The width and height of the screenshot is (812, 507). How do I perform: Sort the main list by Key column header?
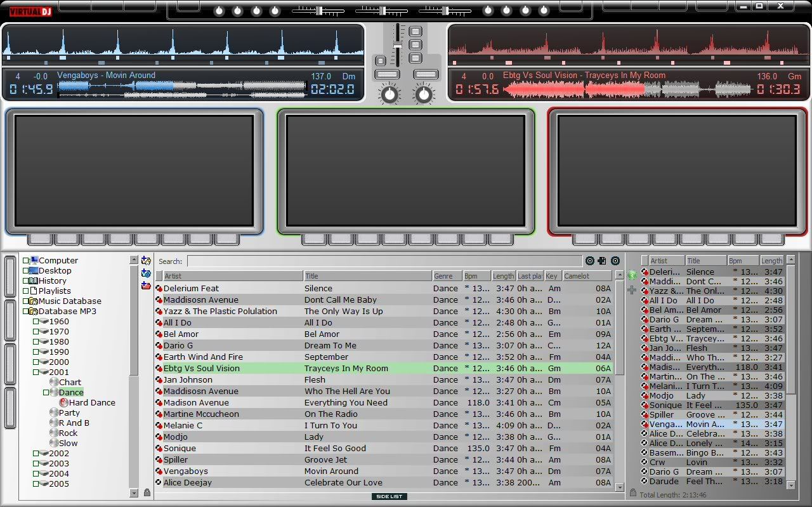coord(553,276)
